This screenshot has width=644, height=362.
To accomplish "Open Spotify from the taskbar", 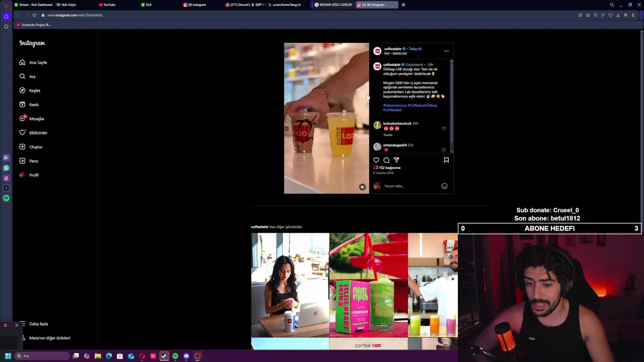I will (x=175, y=356).
